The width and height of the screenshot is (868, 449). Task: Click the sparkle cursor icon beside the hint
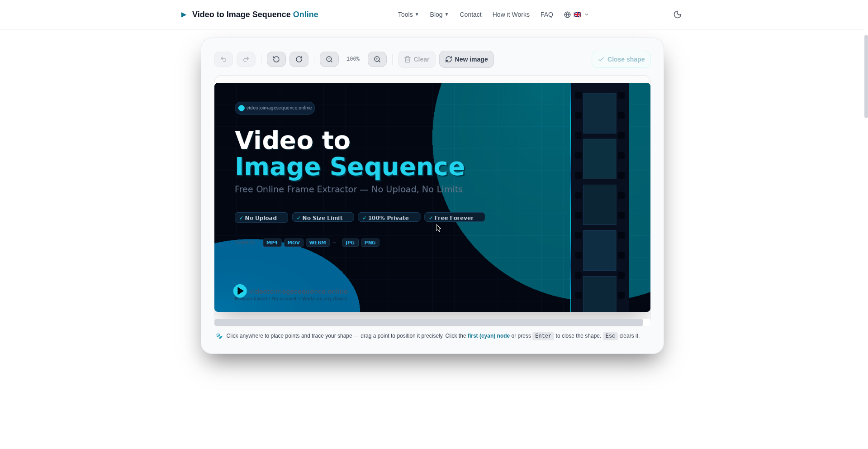tap(219, 336)
